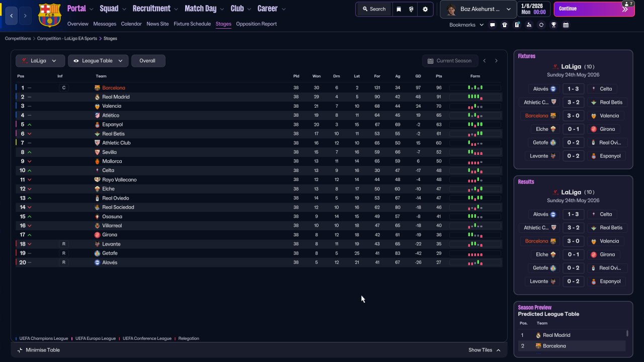Click the Celta crest in Fixtures panel
Screen dimensions: 644x362
coord(594,89)
